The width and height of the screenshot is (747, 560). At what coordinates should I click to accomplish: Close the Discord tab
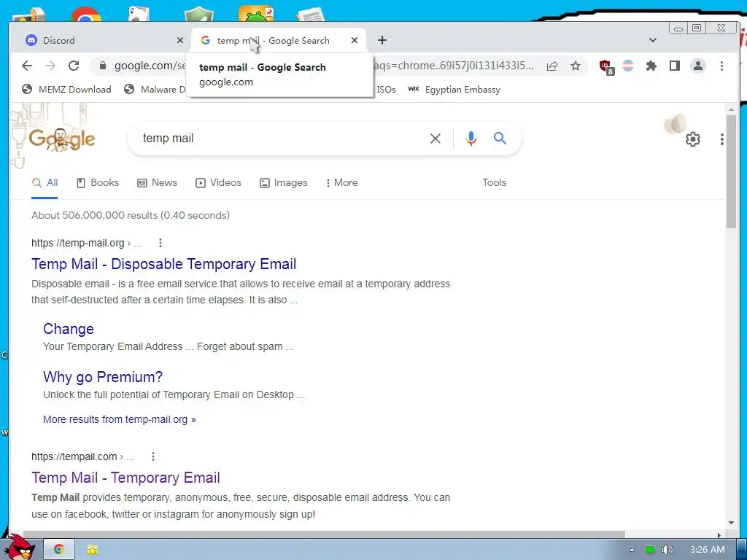point(180,41)
